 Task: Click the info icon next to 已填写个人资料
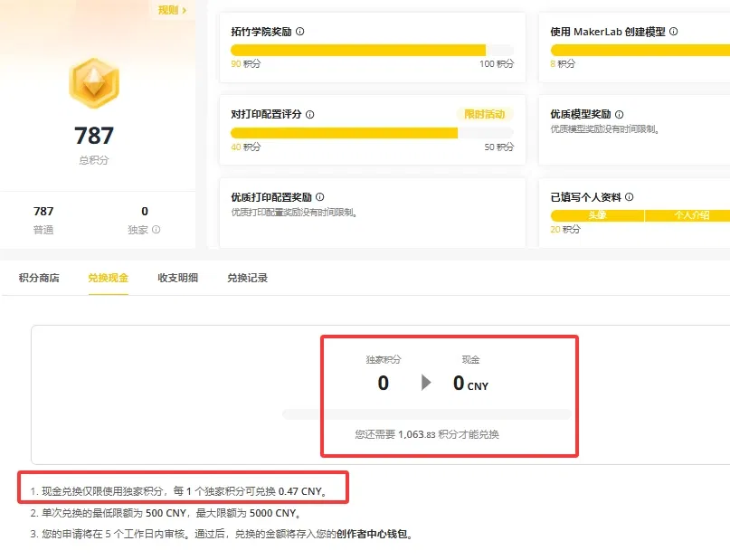pos(630,197)
